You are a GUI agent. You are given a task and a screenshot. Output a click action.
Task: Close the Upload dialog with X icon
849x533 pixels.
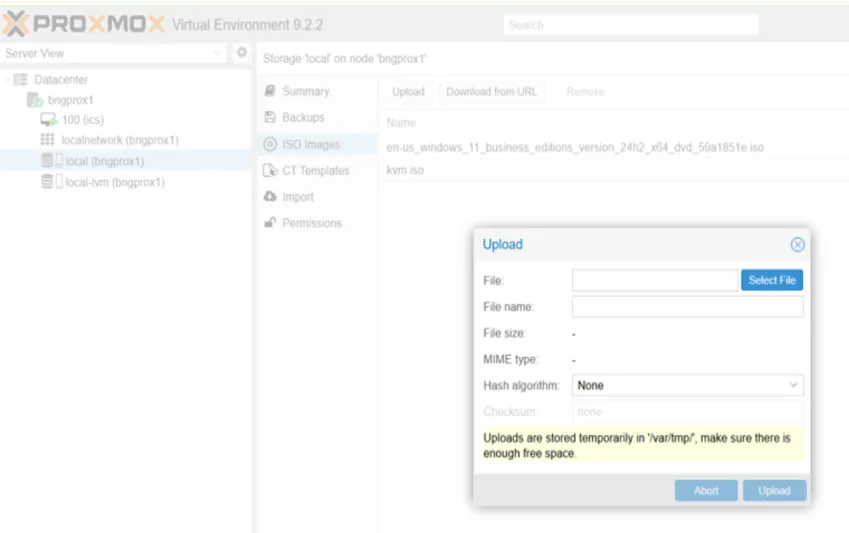(797, 245)
